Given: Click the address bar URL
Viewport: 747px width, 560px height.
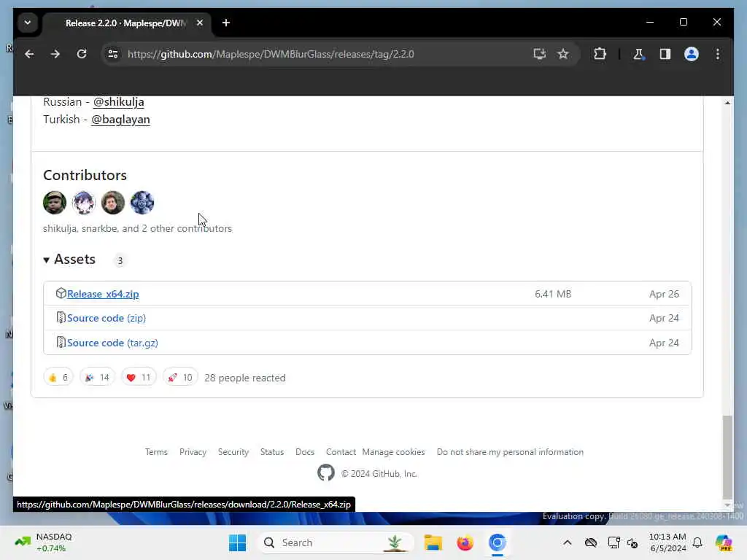Looking at the screenshot, I should (x=271, y=54).
